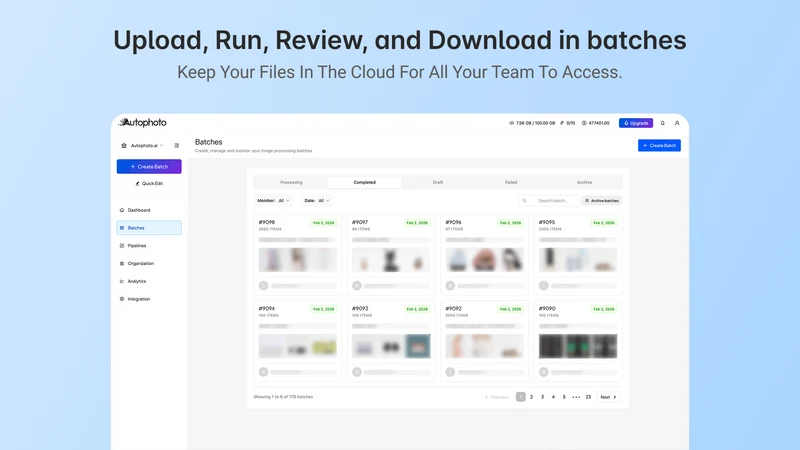Screen dimensions: 800x450
Task: Go to page 23
Action: (x=588, y=397)
